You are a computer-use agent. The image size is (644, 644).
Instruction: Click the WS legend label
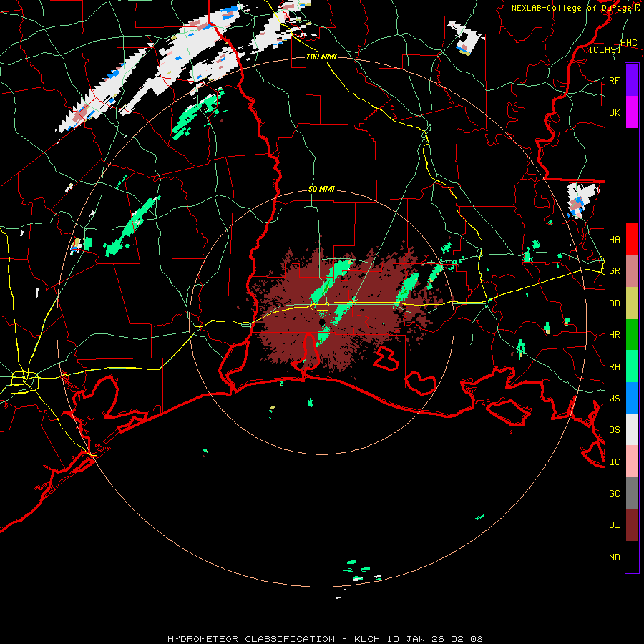coord(614,398)
